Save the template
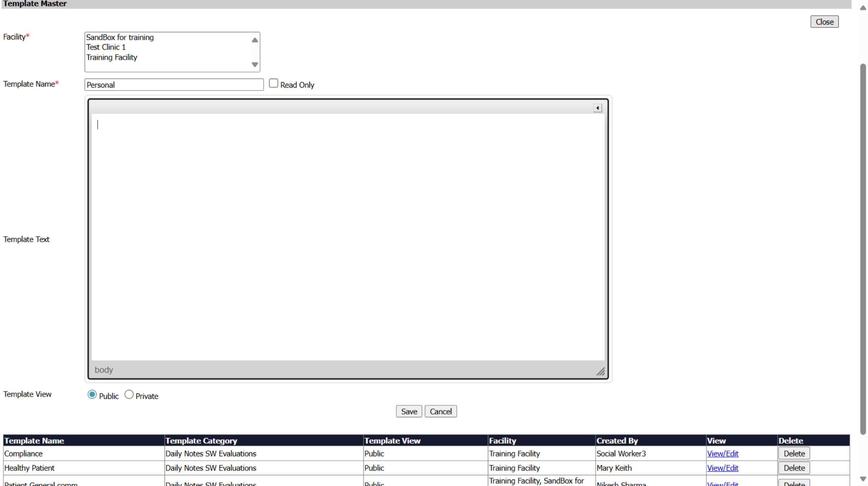Screen dimensions: 868x486 (x=409, y=411)
